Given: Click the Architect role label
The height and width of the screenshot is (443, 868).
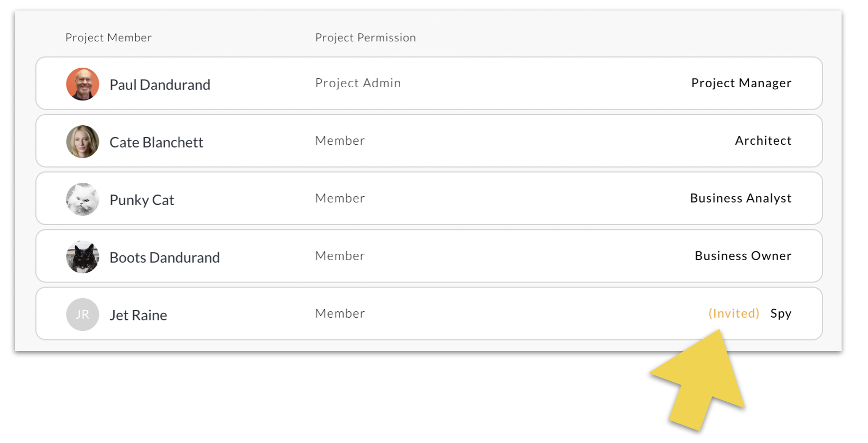Looking at the screenshot, I should (x=763, y=141).
